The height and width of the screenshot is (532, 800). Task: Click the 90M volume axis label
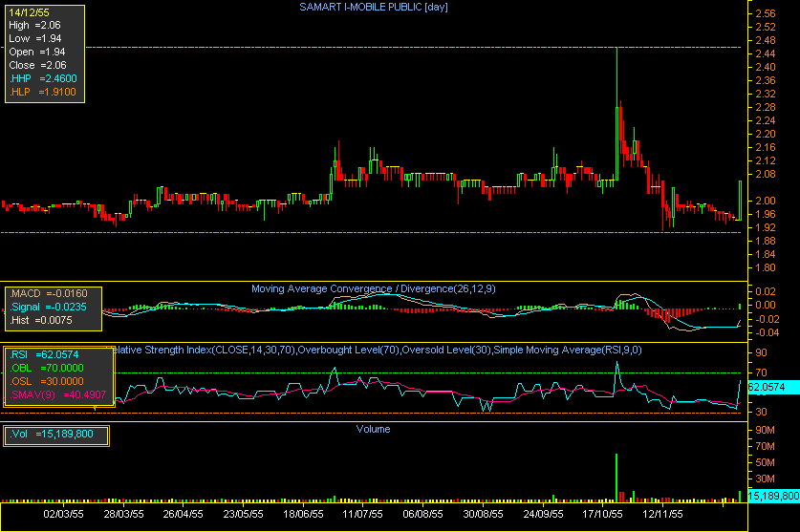click(765, 431)
